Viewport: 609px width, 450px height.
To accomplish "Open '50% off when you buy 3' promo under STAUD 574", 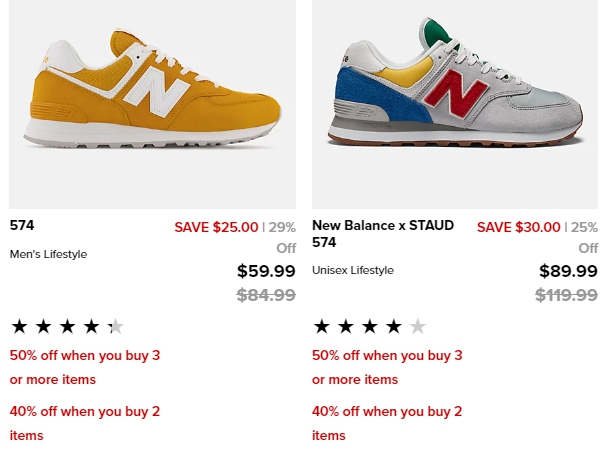I will (x=387, y=367).
